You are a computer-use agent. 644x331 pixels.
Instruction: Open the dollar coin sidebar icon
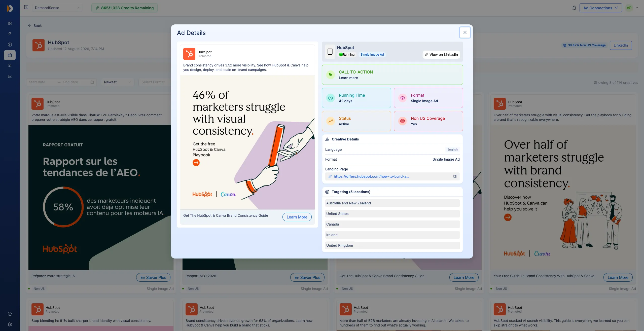coord(10,45)
